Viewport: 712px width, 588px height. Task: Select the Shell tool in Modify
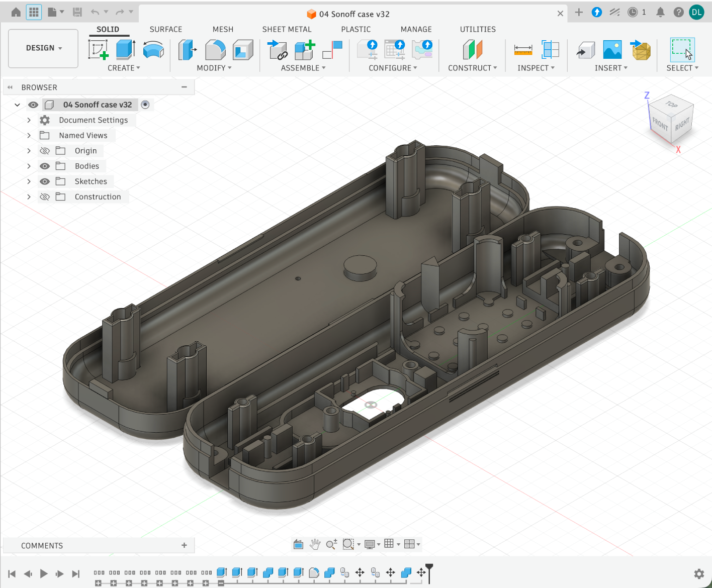[243, 50]
